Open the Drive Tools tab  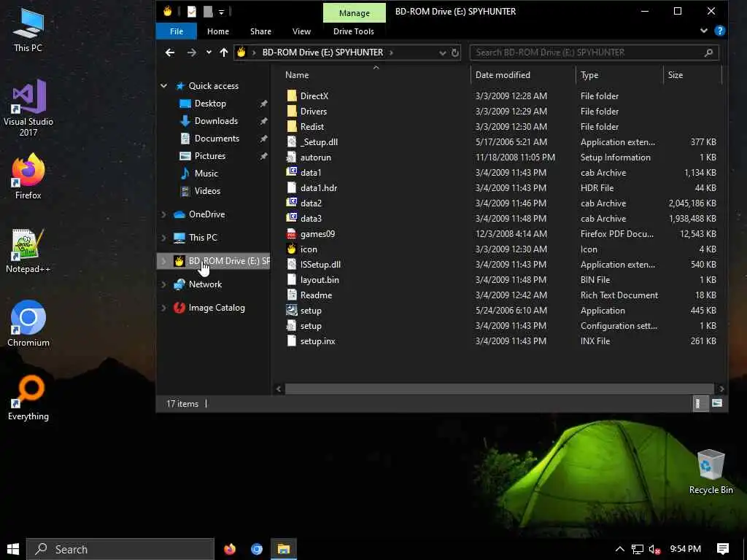[354, 31]
